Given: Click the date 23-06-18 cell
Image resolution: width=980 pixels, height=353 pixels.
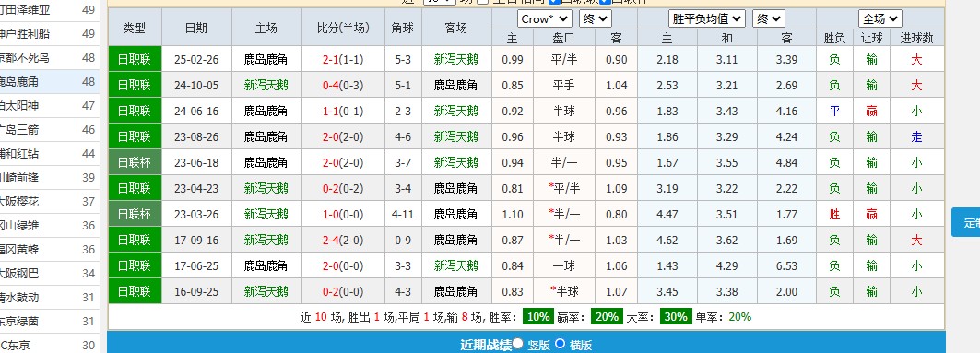Looking at the screenshot, I should click(196, 162).
